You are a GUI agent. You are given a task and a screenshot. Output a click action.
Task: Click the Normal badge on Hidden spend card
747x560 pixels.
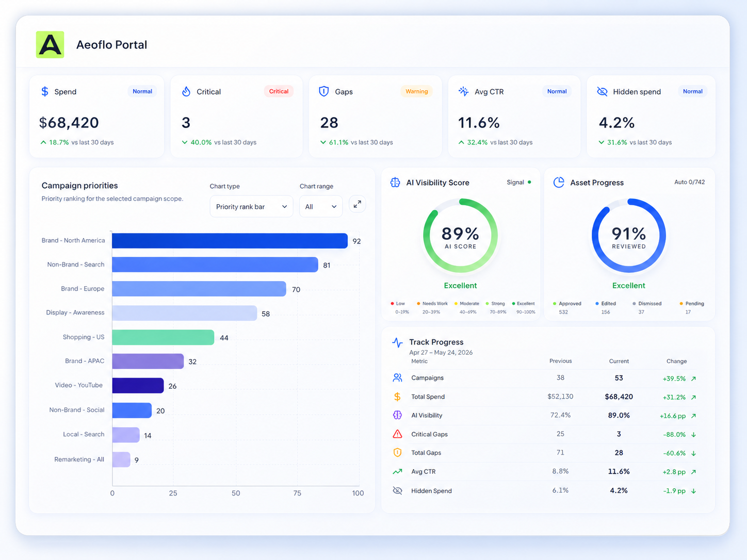tap(692, 91)
